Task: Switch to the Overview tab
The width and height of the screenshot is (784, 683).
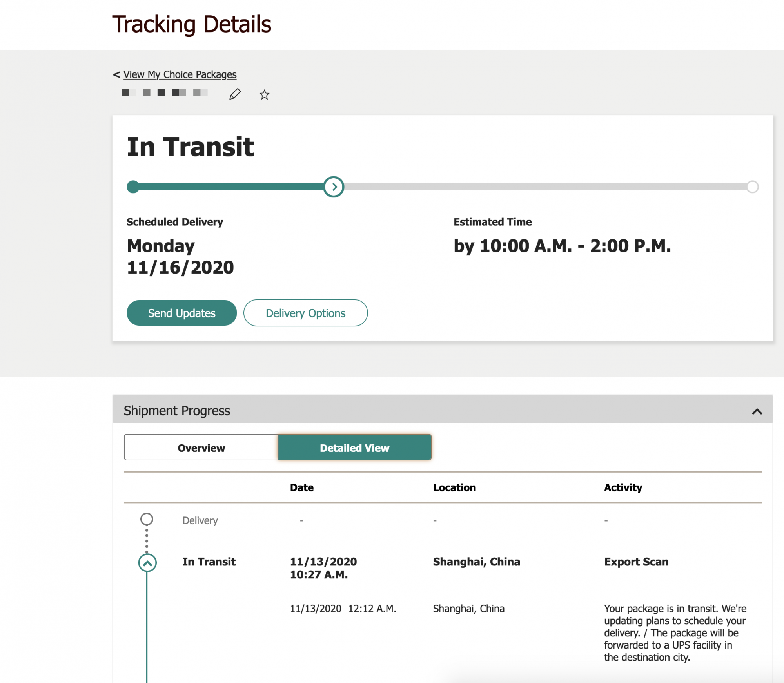Action: coord(201,447)
